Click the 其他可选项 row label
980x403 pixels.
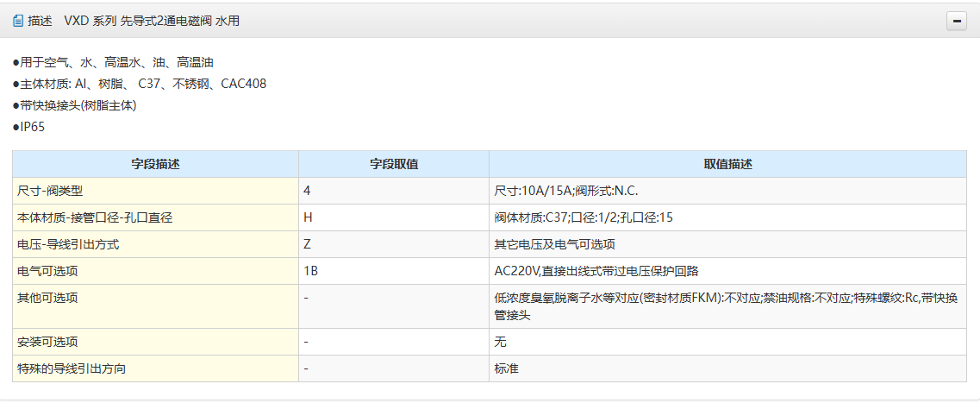(47, 298)
